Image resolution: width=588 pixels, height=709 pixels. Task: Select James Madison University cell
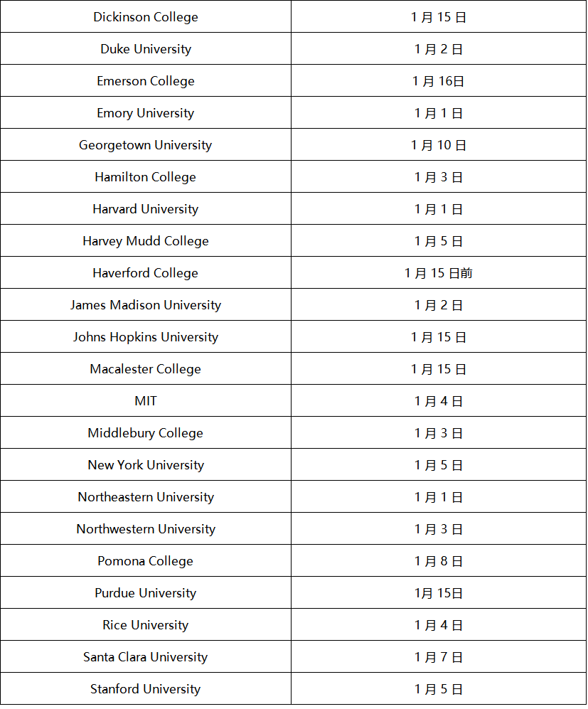(146, 305)
